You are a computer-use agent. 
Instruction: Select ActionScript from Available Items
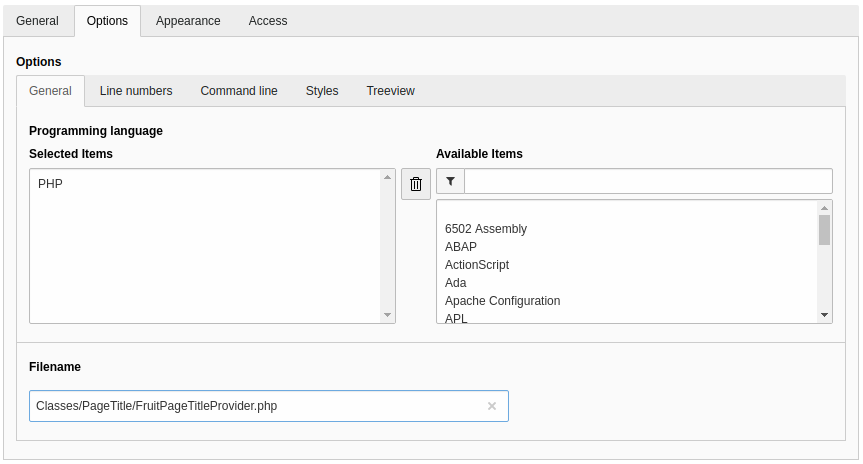[477, 265]
